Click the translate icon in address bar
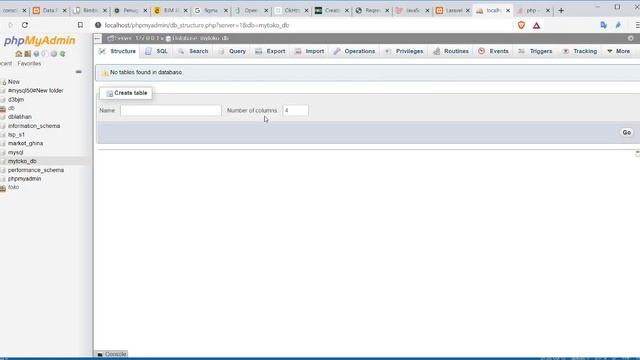 pyautogui.click(x=603, y=25)
